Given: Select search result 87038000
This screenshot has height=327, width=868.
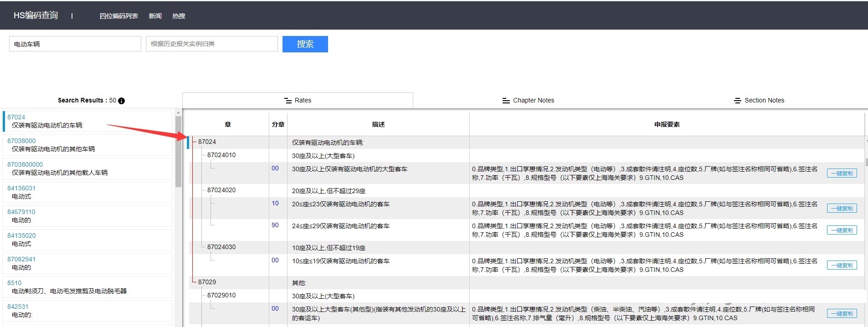Looking at the screenshot, I should click(x=21, y=141).
